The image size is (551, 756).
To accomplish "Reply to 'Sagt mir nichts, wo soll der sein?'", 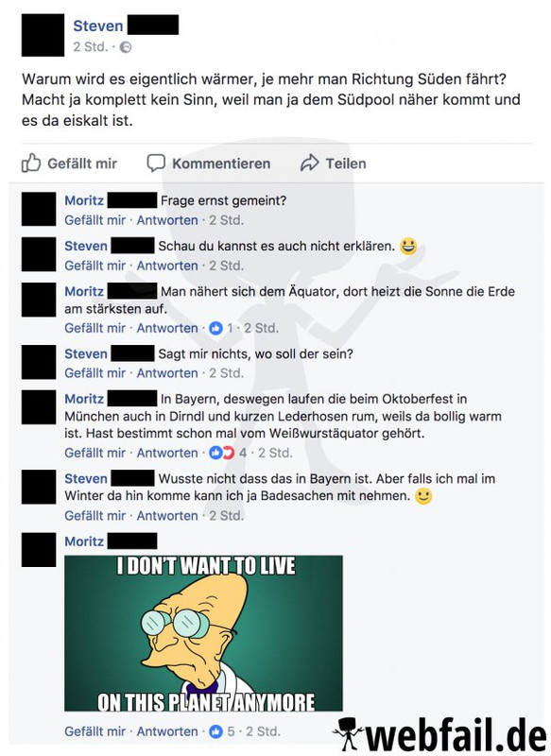I will (x=167, y=373).
